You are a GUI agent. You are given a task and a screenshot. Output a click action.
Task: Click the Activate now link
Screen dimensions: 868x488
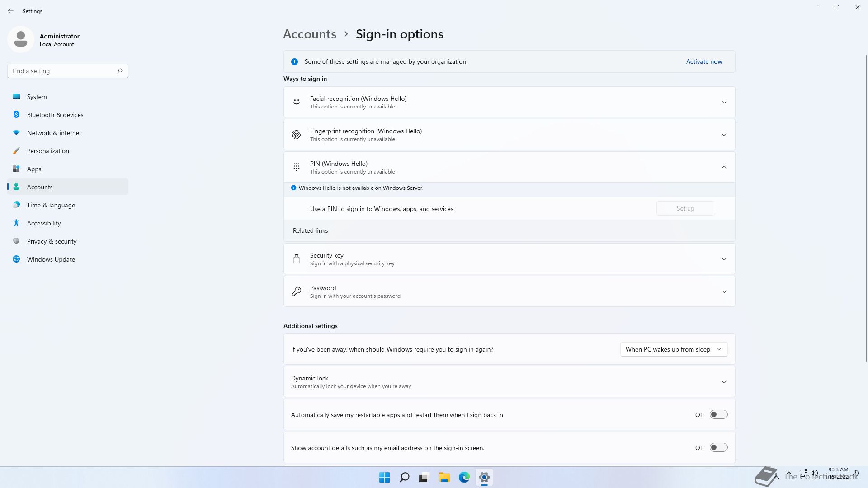point(704,61)
